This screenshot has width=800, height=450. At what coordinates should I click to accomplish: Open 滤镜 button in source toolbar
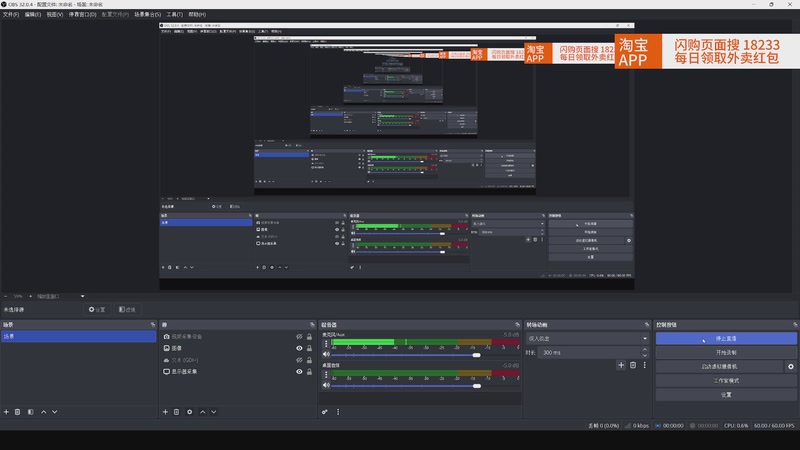[127, 309]
